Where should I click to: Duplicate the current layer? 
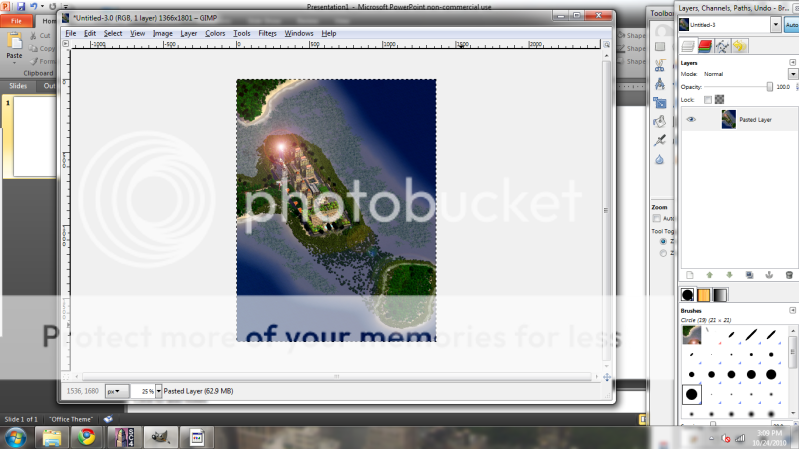coord(749,275)
